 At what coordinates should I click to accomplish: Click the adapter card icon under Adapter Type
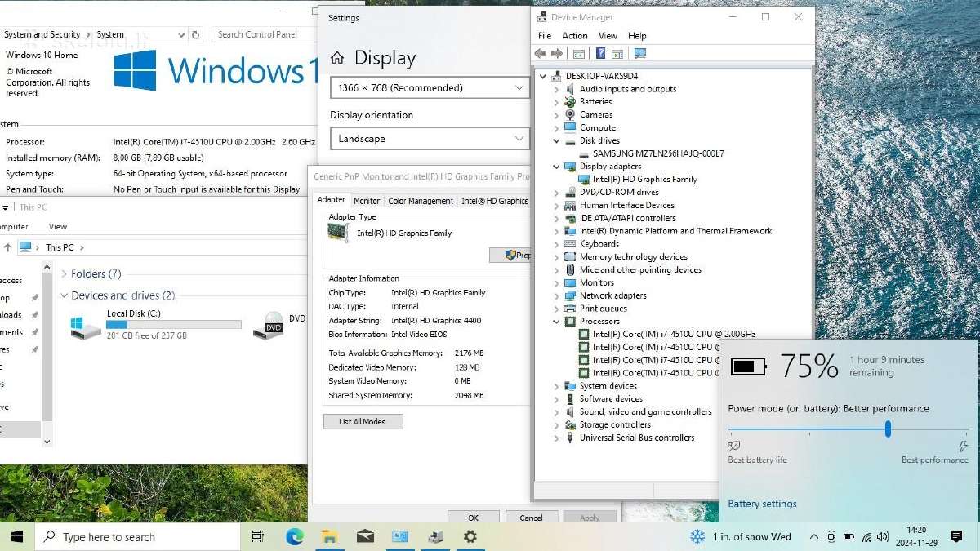340,233
